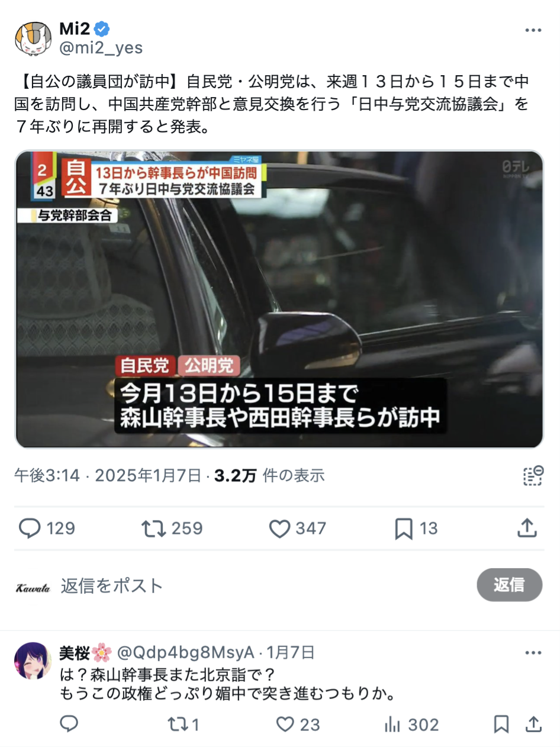This screenshot has width=560, height=747.
Task: Open 美桜's profile avatar in the reply
Action: tap(33, 660)
